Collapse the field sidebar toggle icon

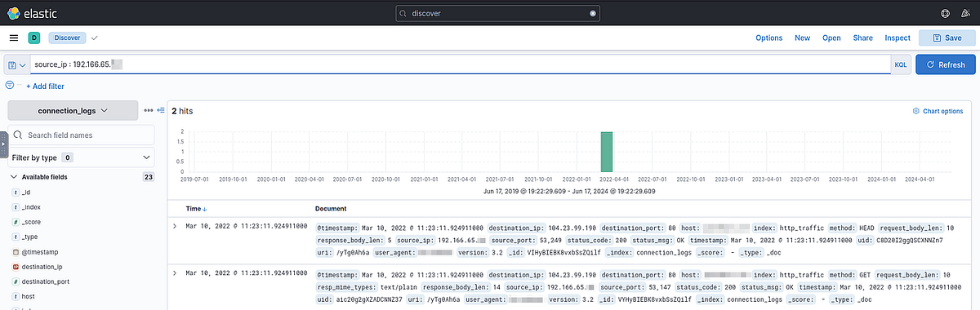tap(161, 110)
